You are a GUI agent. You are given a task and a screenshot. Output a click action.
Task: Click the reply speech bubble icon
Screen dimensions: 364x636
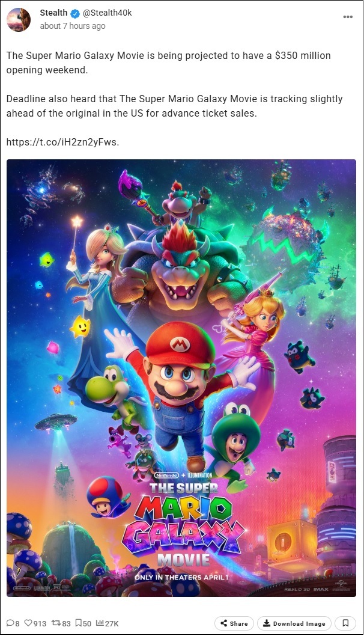(10, 623)
